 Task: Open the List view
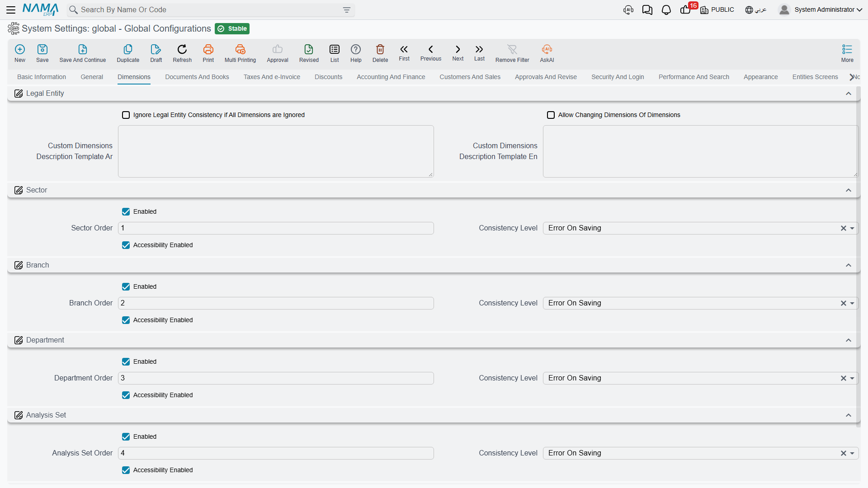tap(335, 53)
